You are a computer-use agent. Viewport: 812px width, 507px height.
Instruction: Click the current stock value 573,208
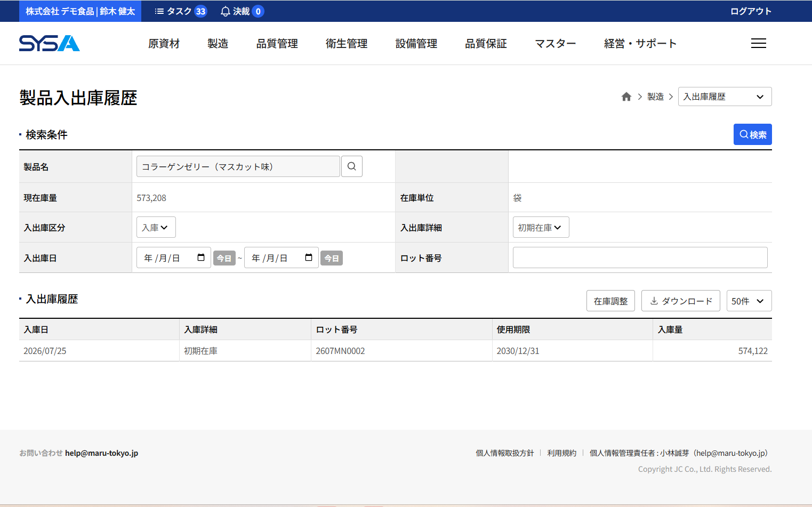151,198
